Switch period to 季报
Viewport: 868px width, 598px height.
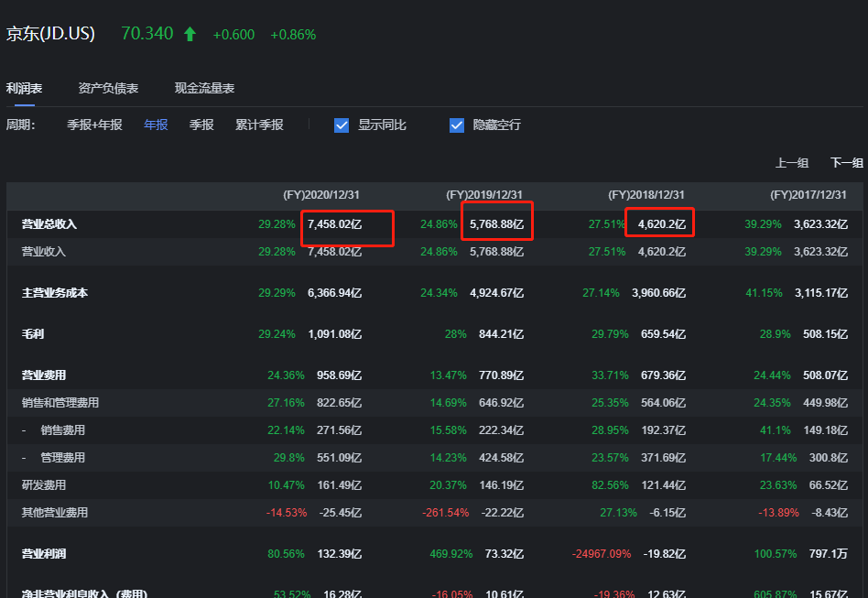pyautogui.click(x=201, y=125)
